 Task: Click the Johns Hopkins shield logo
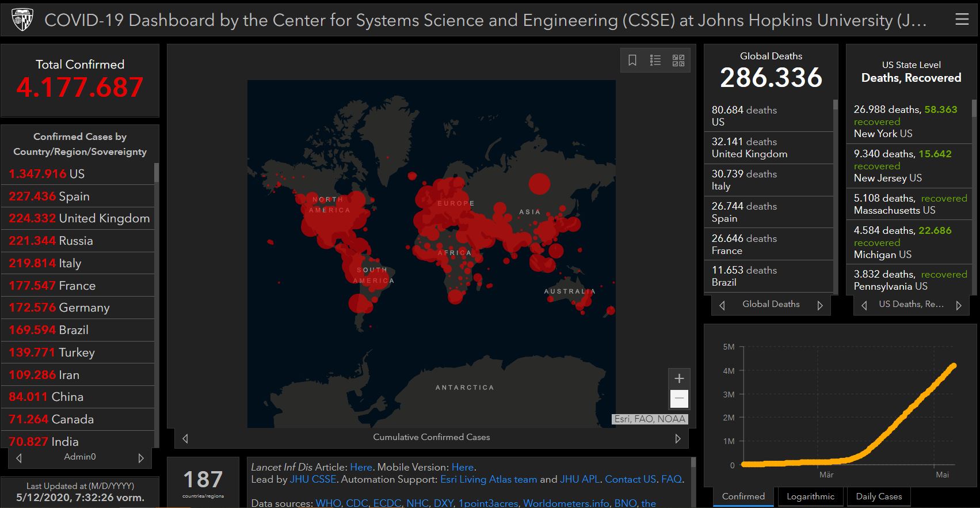click(23, 20)
